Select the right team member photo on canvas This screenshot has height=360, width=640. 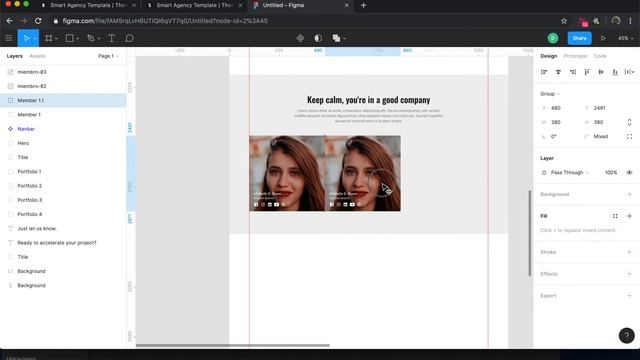pos(363,173)
